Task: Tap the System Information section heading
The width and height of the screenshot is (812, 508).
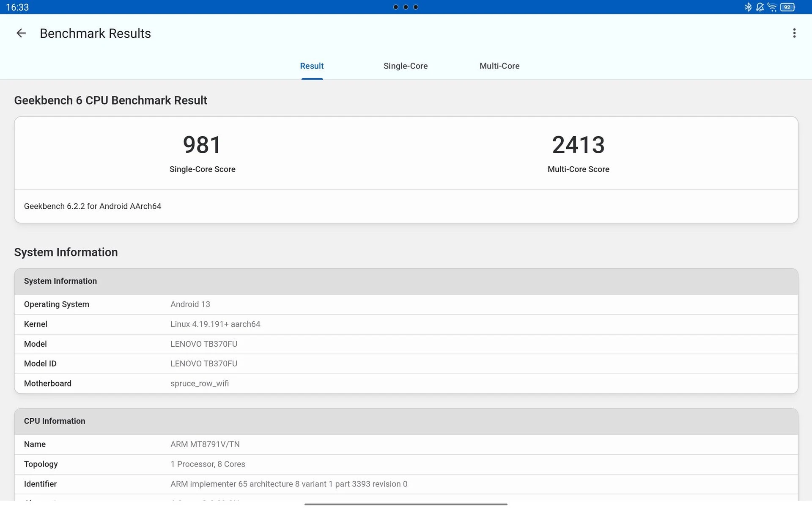Action: point(66,252)
